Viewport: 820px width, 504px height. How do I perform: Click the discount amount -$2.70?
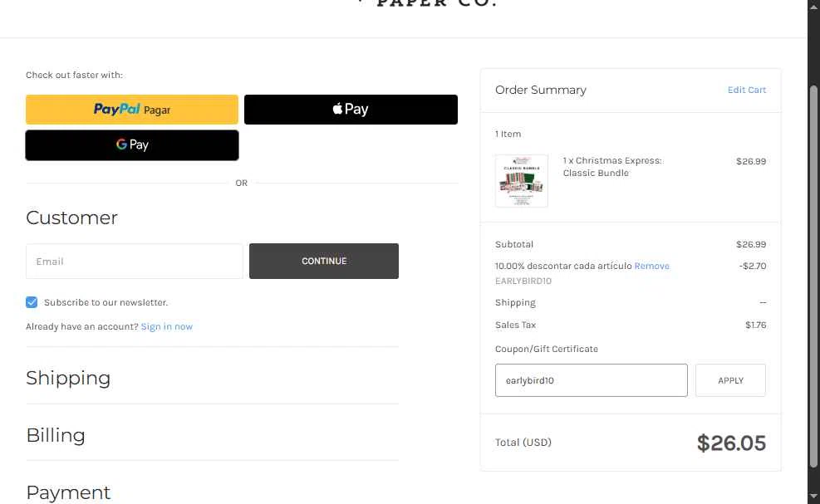coord(753,266)
